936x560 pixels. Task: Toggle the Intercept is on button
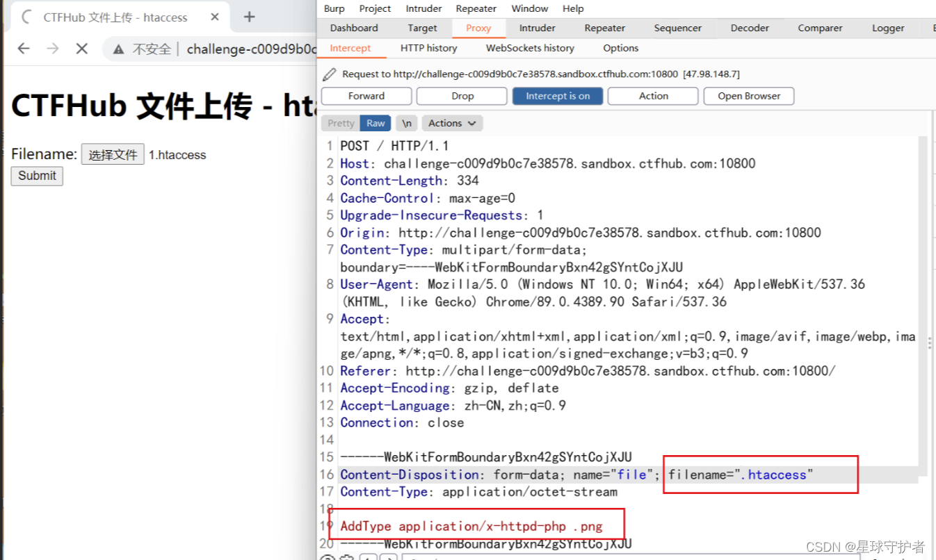click(x=558, y=96)
